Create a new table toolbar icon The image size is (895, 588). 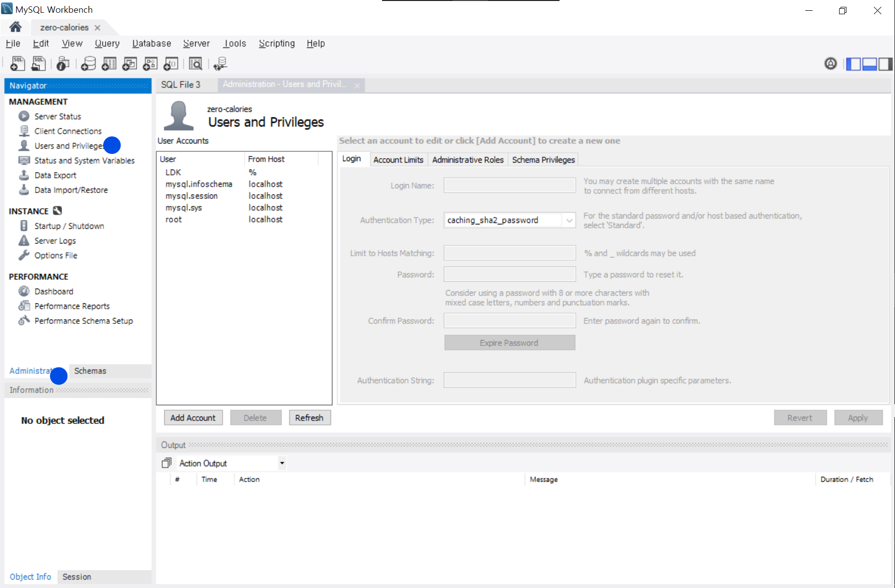(x=109, y=64)
